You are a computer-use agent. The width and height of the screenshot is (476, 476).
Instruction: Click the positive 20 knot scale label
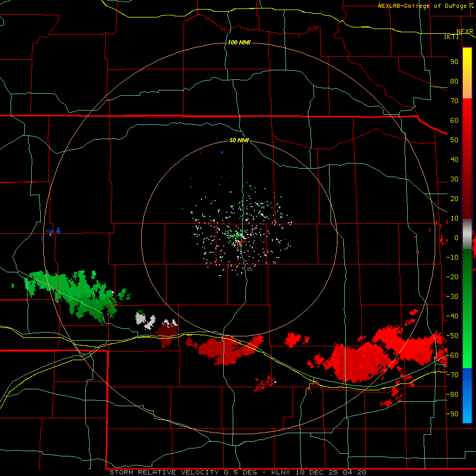pyautogui.click(x=454, y=199)
